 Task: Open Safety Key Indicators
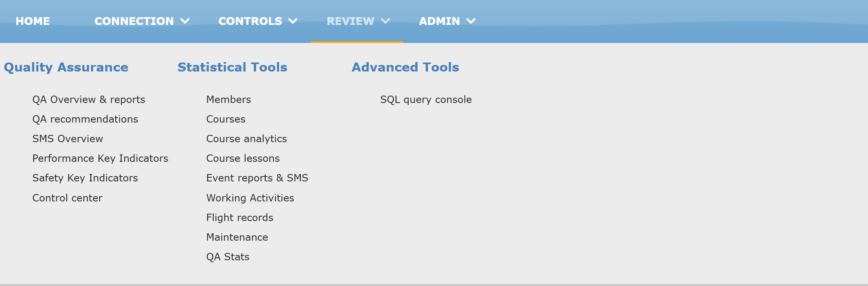[85, 178]
